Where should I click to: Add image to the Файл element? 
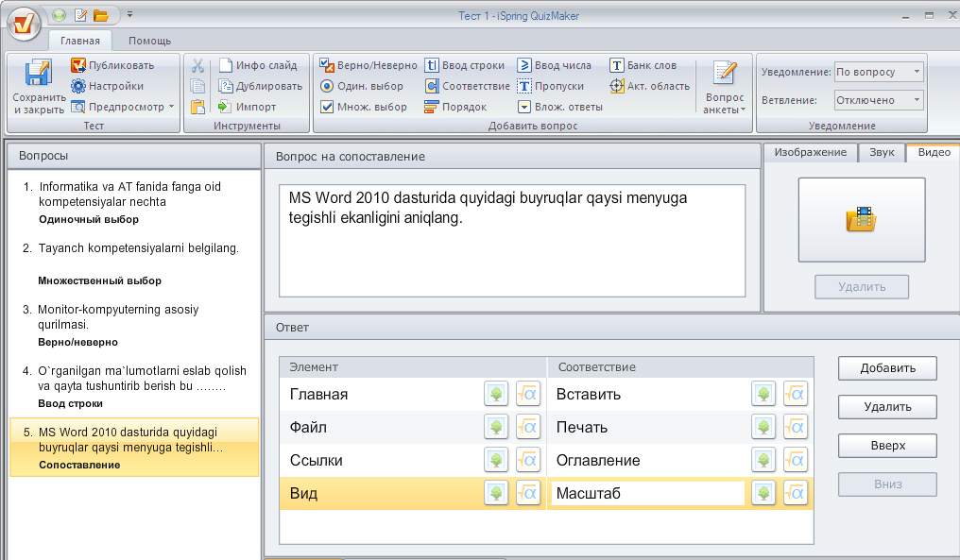coord(496,427)
